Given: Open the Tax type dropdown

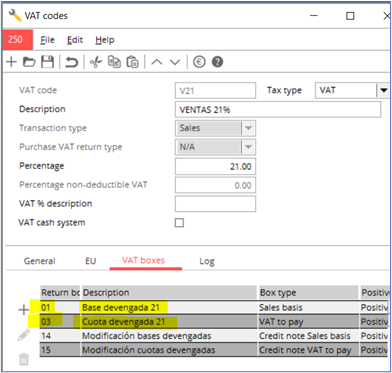Looking at the screenshot, I should 383,90.
